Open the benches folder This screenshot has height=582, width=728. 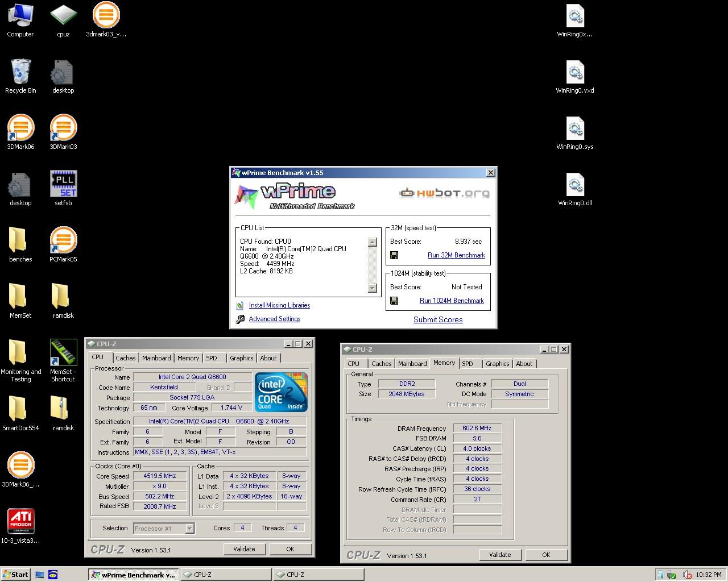[20, 244]
